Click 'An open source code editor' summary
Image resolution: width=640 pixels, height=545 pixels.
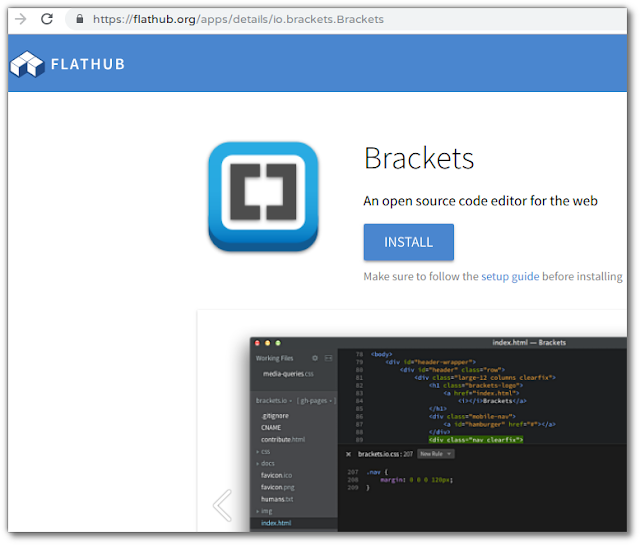480,201
